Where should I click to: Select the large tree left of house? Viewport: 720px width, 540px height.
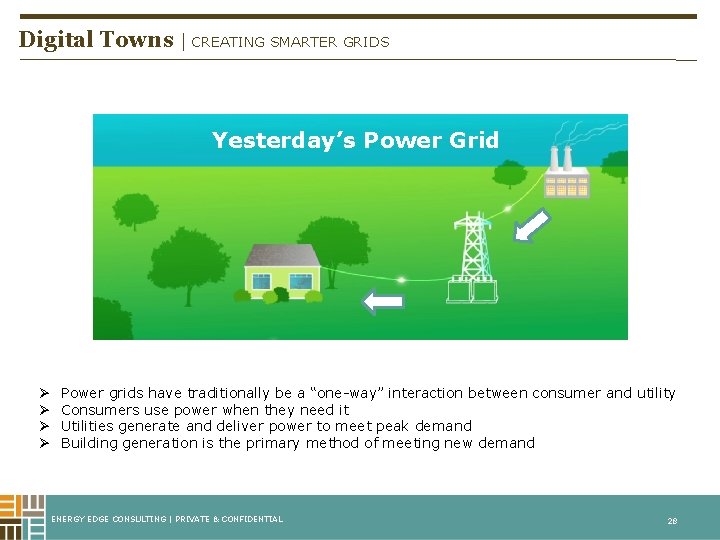[x=188, y=265]
